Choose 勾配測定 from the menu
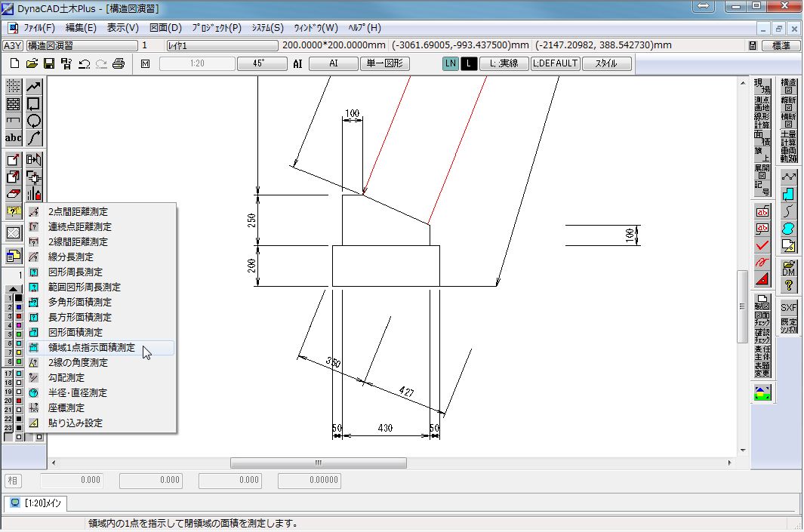 click(100, 378)
